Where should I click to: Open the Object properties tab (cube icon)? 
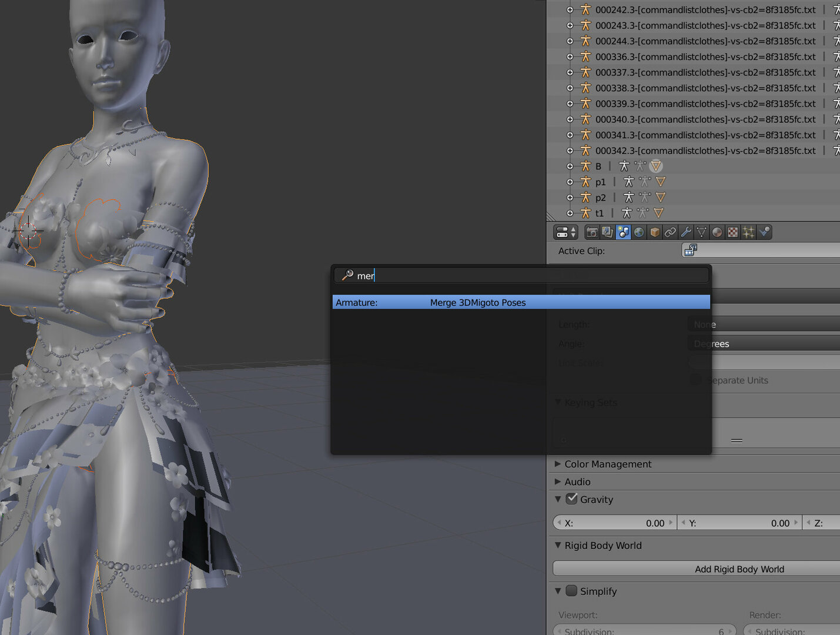[654, 232]
